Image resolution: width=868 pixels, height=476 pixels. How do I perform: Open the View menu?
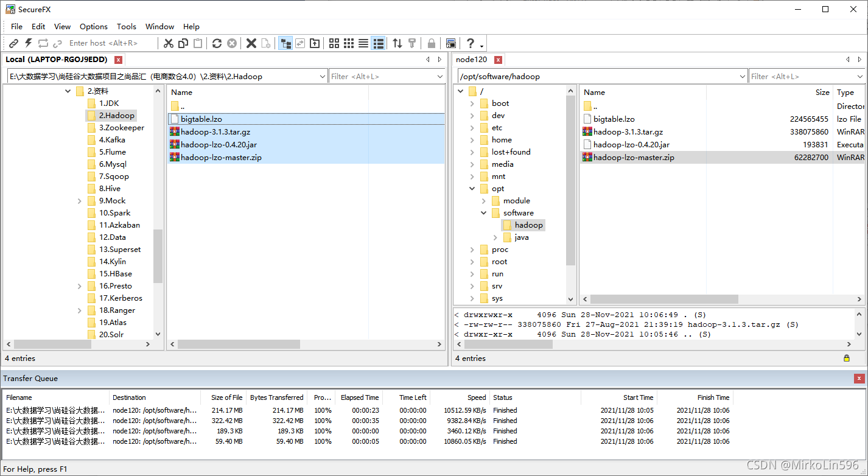pos(62,26)
